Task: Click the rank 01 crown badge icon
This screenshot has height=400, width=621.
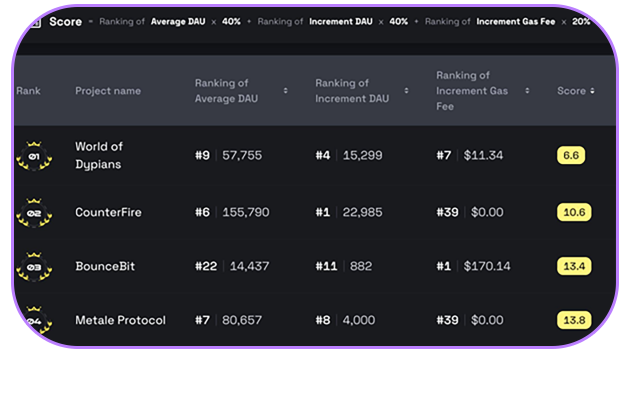Action: [x=34, y=157]
